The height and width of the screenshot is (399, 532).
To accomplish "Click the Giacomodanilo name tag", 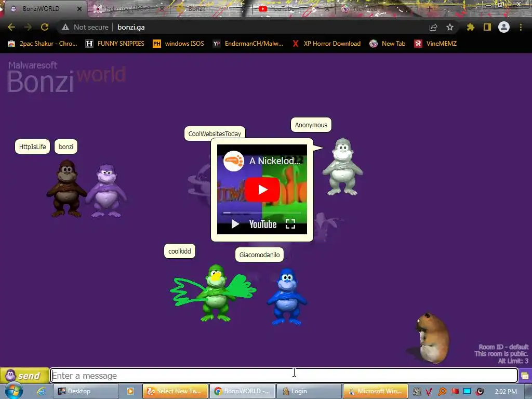I will 259,255.
